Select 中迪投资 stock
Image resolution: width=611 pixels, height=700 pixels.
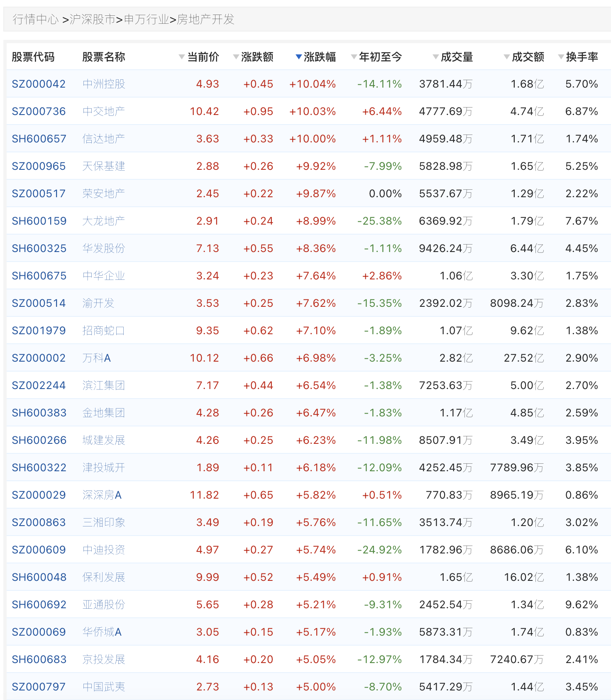(104, 550)
